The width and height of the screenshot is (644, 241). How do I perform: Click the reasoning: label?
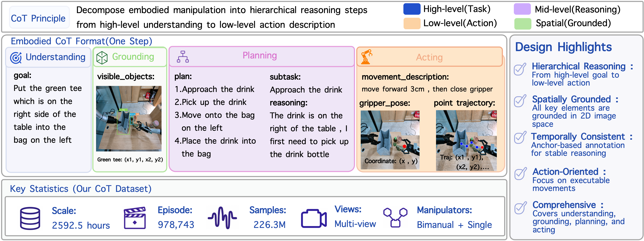click(x=288, y=103)
